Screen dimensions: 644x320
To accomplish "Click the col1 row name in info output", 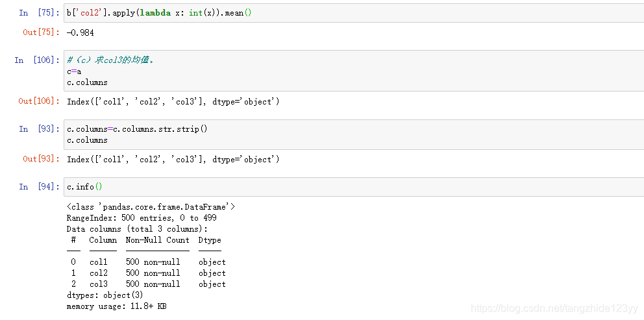I will pos(99,262).
